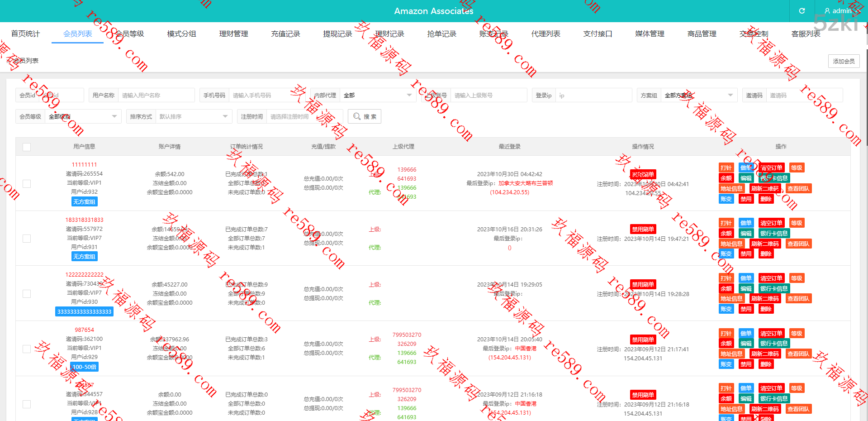Toggle the select-all checkbox in table header
The height and width of the screenshot is (421, 868).
(27, 147)
